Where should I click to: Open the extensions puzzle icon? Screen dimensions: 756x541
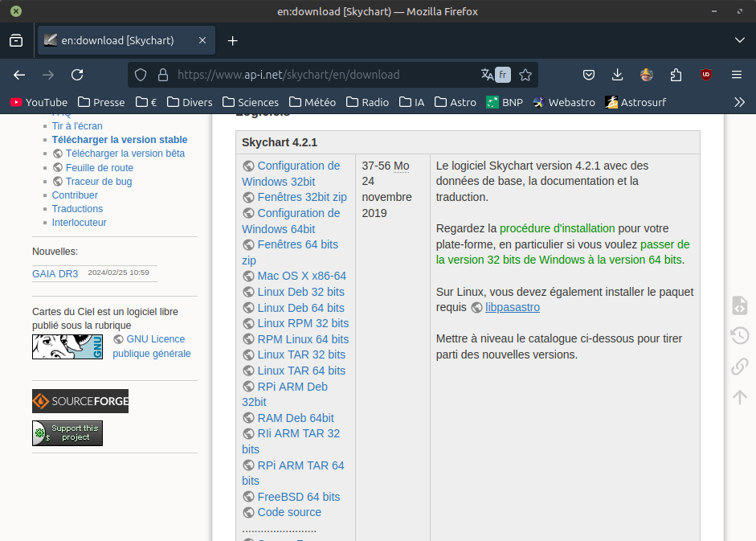[x=676, y=75]
